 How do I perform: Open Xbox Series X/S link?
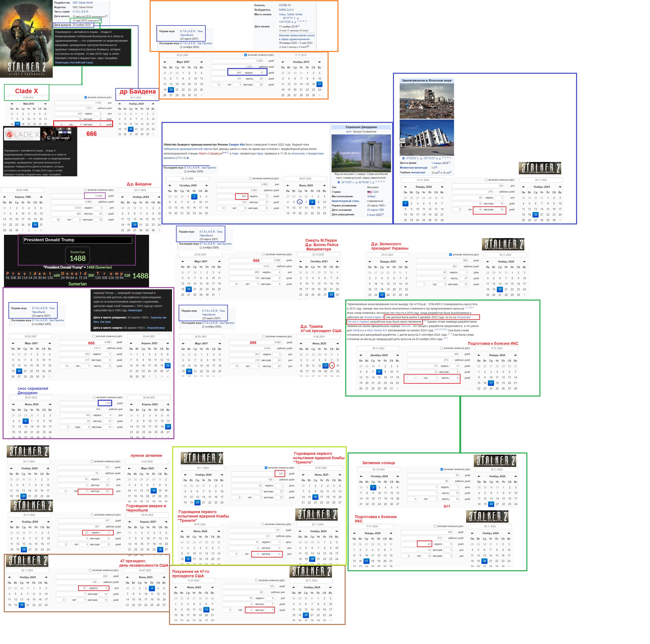[377, 330]
